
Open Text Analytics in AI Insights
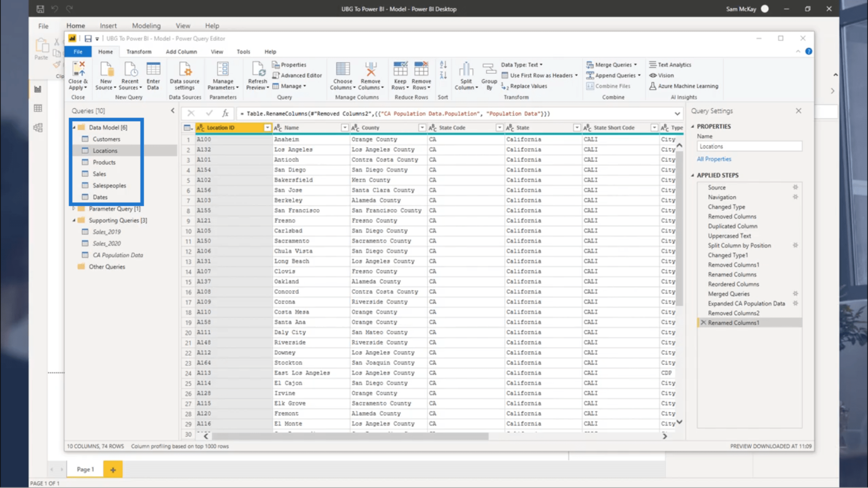click(670, 65)
